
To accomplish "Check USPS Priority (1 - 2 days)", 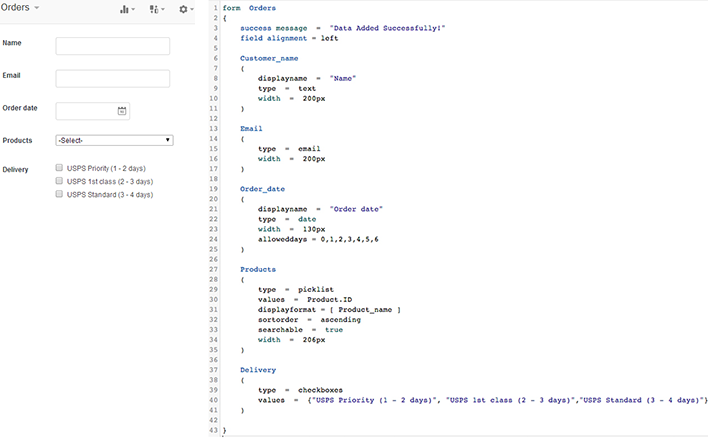I will 60,168.
